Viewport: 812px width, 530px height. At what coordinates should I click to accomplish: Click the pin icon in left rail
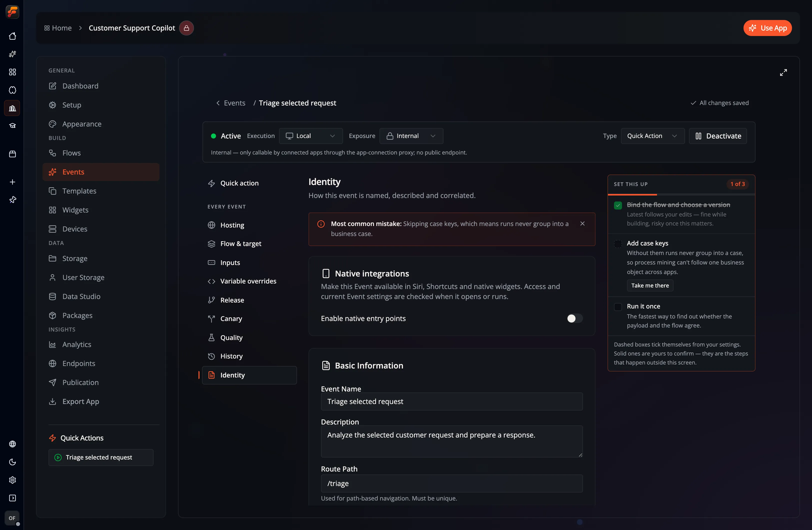[x=12, y=200]
